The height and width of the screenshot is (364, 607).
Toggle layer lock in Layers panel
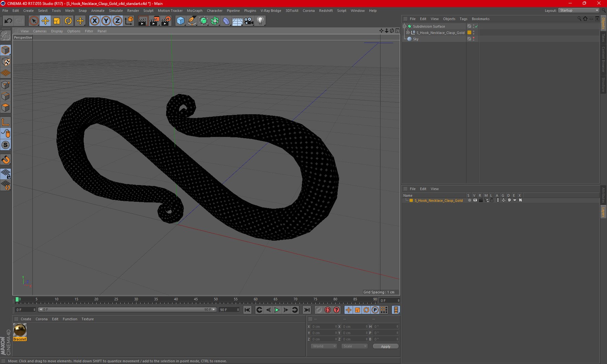pyautogui.click(x=492, y=200)
